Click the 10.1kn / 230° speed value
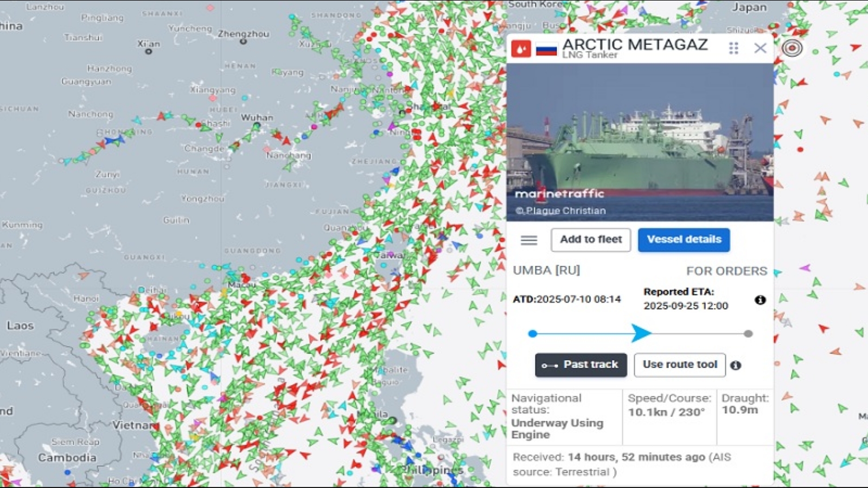868x488 pixels. (x=666, y=412)
